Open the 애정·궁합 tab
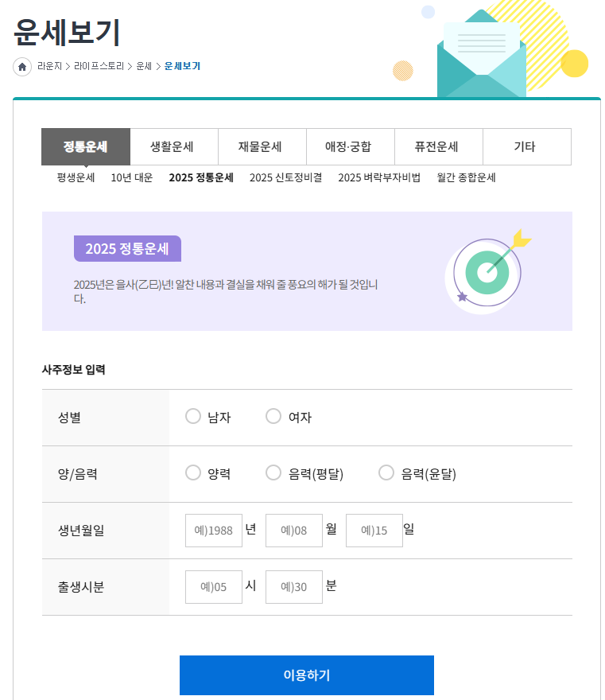 coord(351,146)
